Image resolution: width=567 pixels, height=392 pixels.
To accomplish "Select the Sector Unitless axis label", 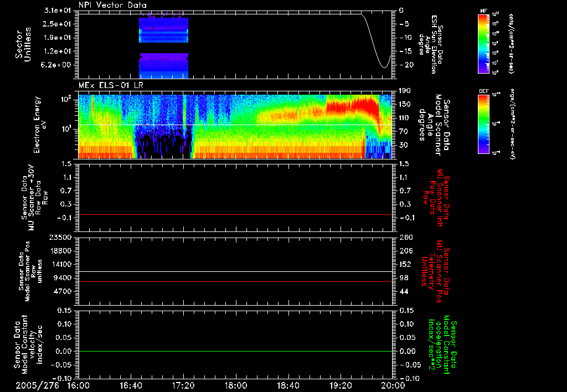I will [x=23, y=44].
